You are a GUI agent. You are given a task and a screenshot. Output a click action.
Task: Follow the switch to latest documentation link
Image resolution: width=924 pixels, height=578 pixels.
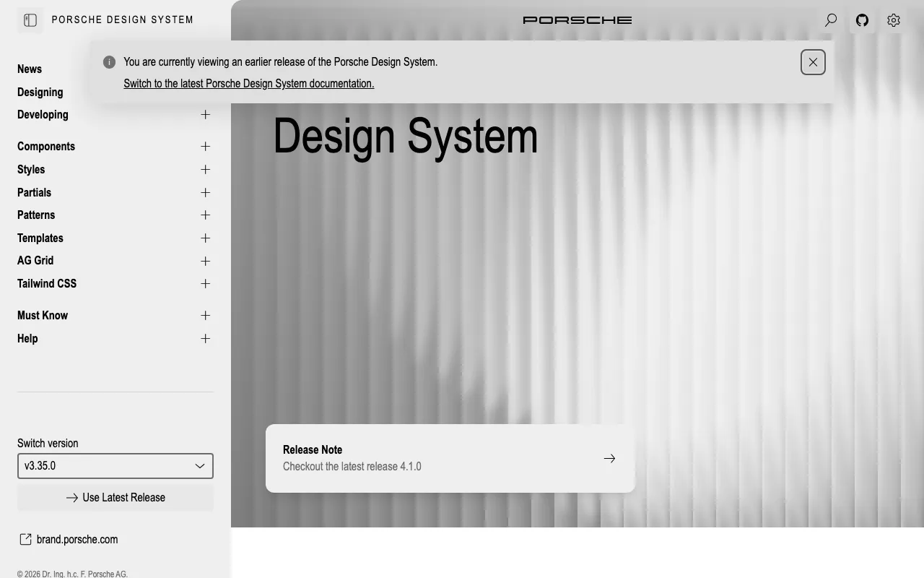(x=249, y=84)
